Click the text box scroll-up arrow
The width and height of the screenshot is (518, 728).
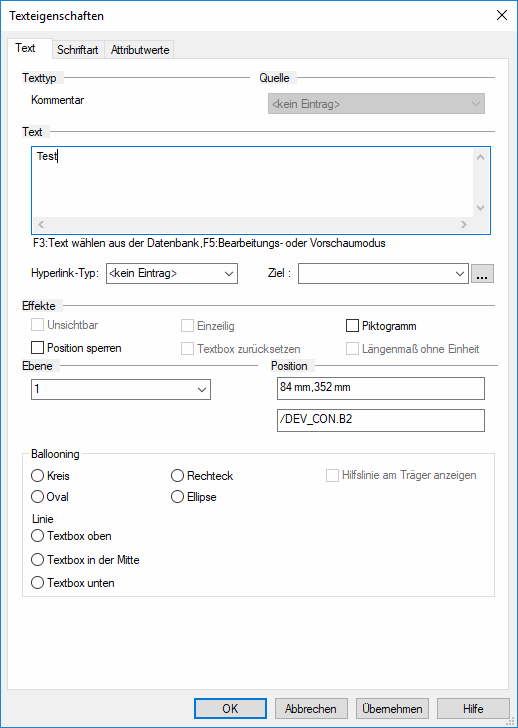(x=481, y=158)
